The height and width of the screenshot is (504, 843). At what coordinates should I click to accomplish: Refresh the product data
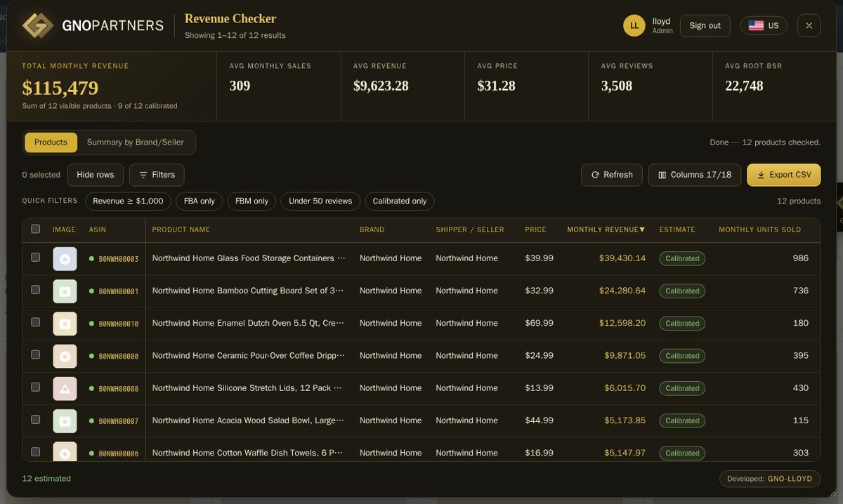pyautogui.click(x=612, y=175)
